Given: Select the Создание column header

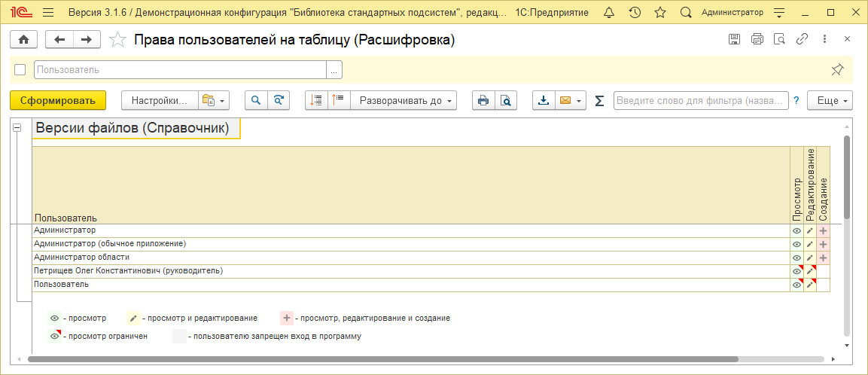Looking at the screenshot, I should click(823, 185).
